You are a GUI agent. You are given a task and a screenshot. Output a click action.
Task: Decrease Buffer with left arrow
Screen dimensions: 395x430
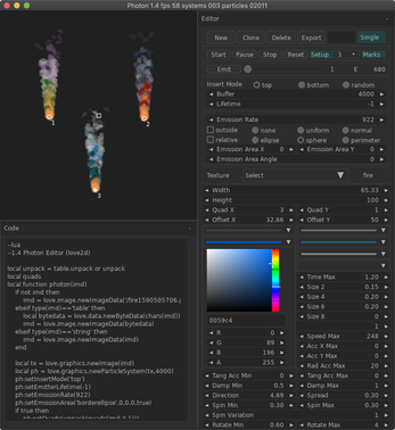[x=211, y=94]
